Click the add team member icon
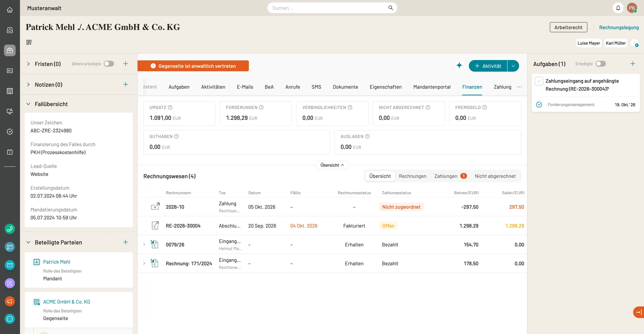The image size is (644, 334). point(635,43)
